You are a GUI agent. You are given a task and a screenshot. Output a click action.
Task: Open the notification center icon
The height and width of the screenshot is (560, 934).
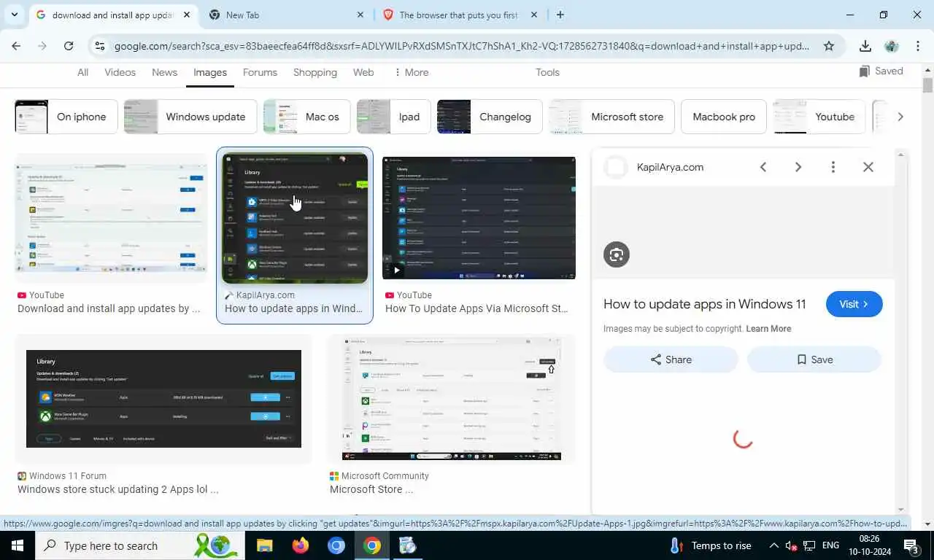[x=912, y=545]
